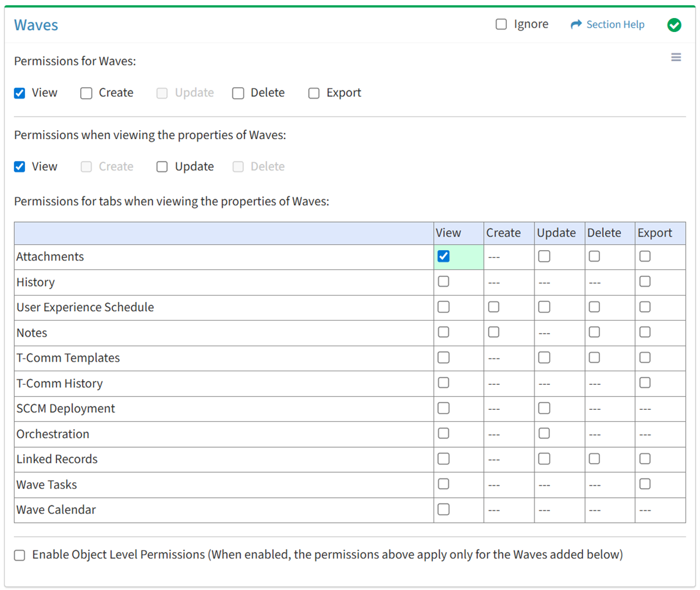
Task: Open the Section Help link
Action: [615, 24]
